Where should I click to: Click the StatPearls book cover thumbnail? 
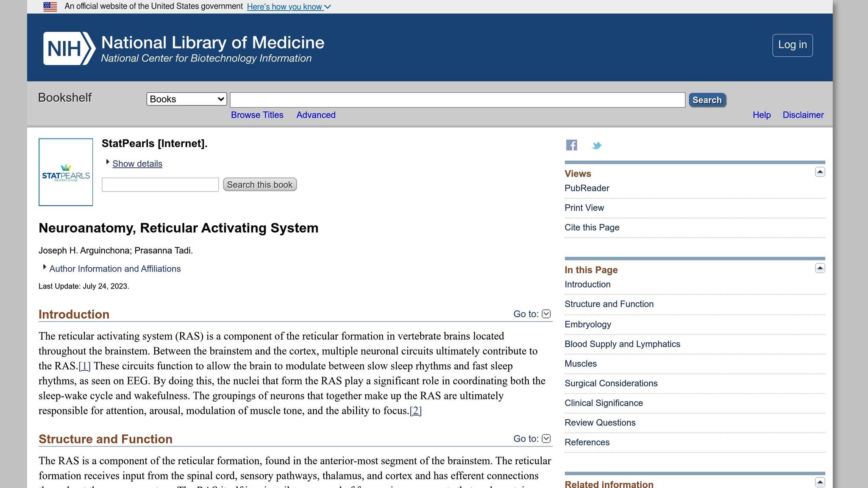click(66, 172)
